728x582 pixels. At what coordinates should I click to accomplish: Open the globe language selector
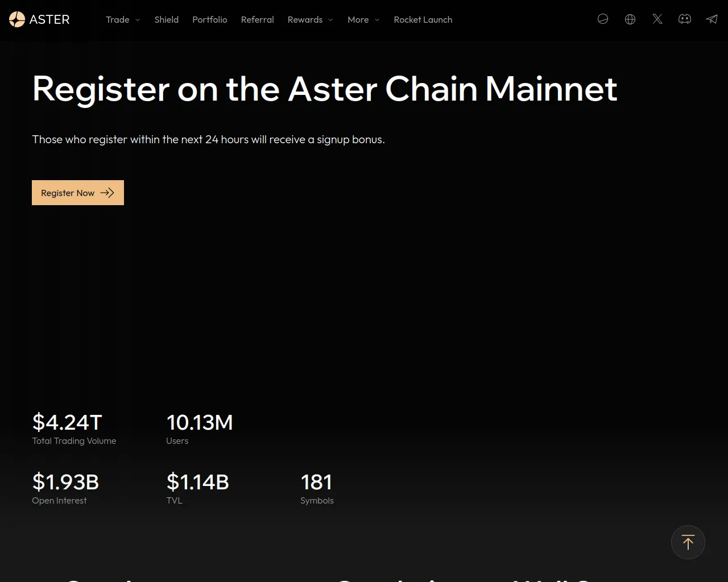[630, 19]
